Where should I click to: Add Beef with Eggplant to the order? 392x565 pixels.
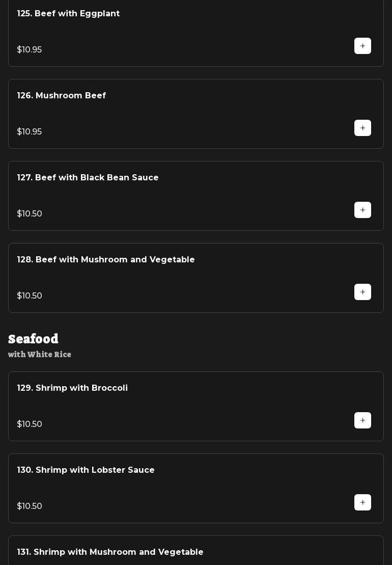coord(362,46)
